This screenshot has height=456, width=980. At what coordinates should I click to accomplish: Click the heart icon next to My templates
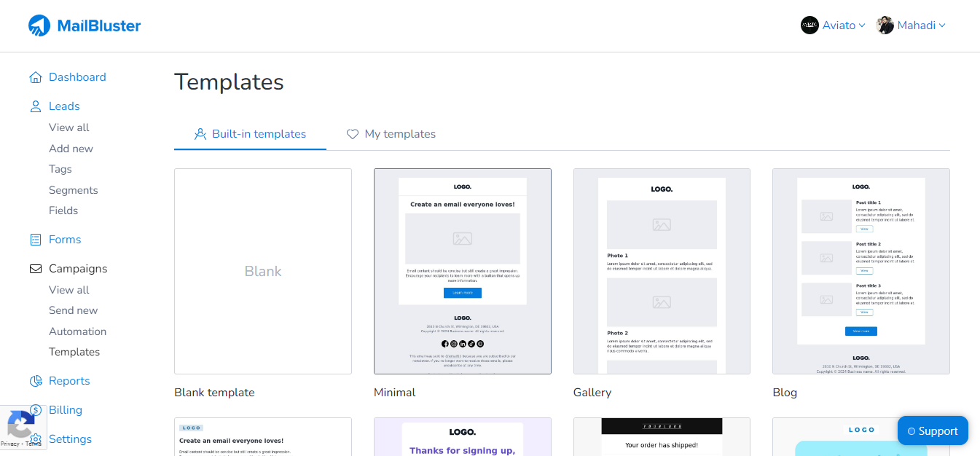point(353,133)
